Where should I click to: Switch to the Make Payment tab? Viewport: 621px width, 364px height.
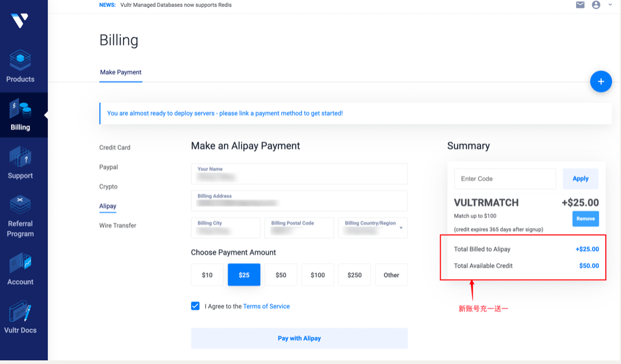coord(121,72)
